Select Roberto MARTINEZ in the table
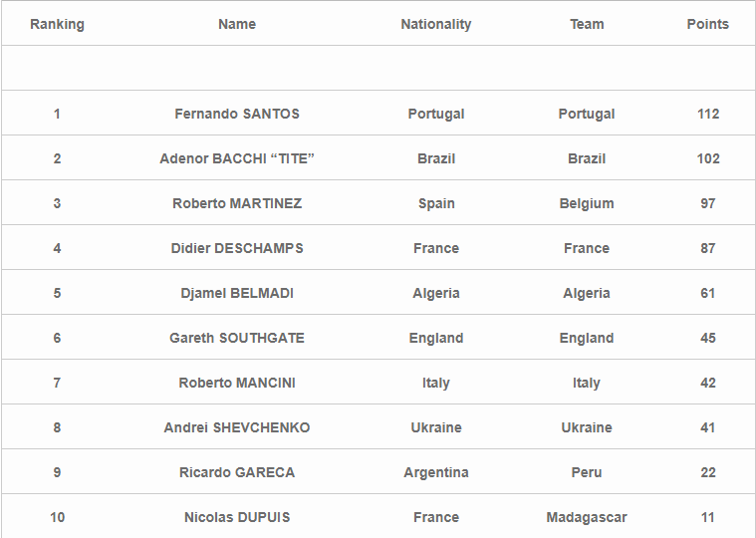The height and width of the screenshot is (538, 756). pyautogui.click(x=237, y=203)
